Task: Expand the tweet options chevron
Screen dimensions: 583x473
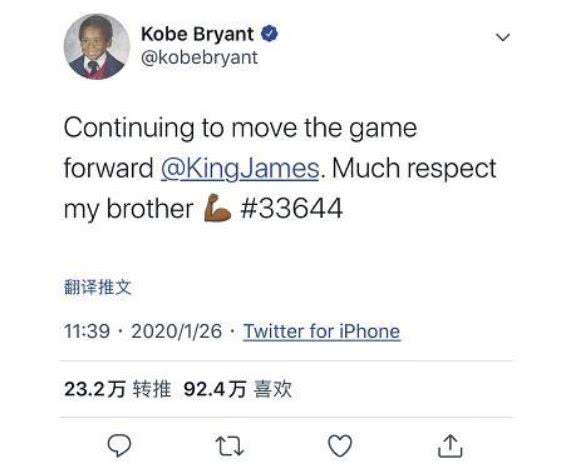Action: [x=503, y=37]
